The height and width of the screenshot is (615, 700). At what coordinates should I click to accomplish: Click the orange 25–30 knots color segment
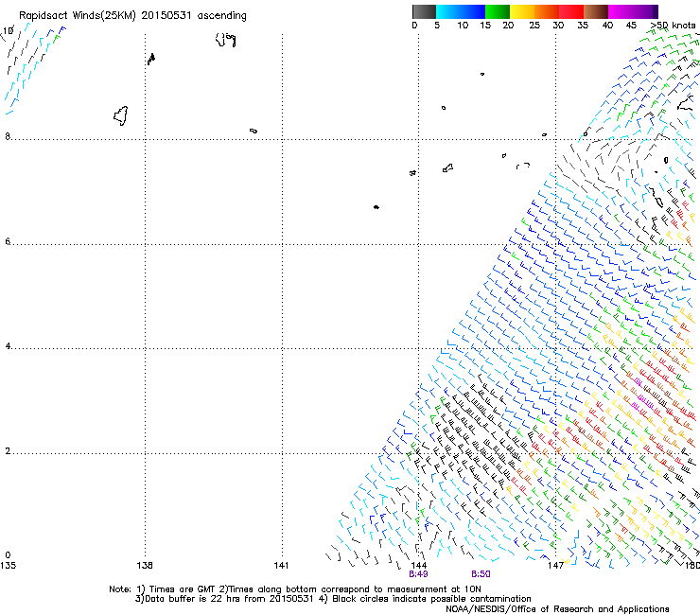pos(547,11)
